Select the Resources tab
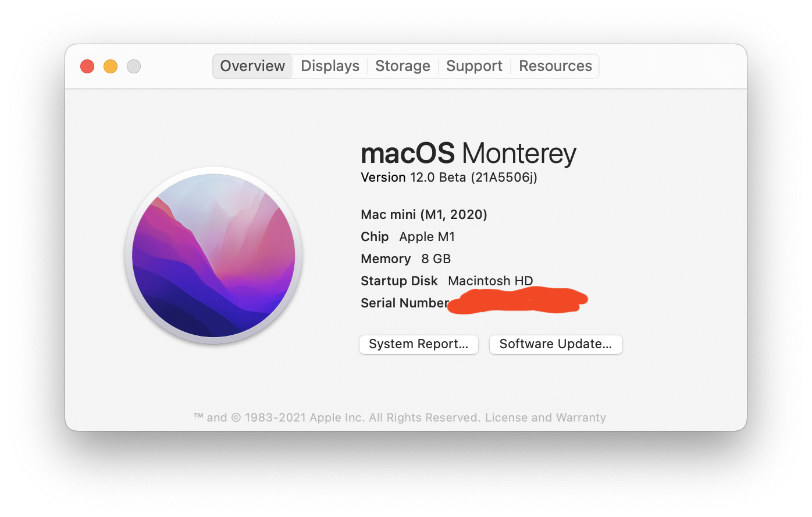Viewport: 812px width, 517px height. point(555,66)
